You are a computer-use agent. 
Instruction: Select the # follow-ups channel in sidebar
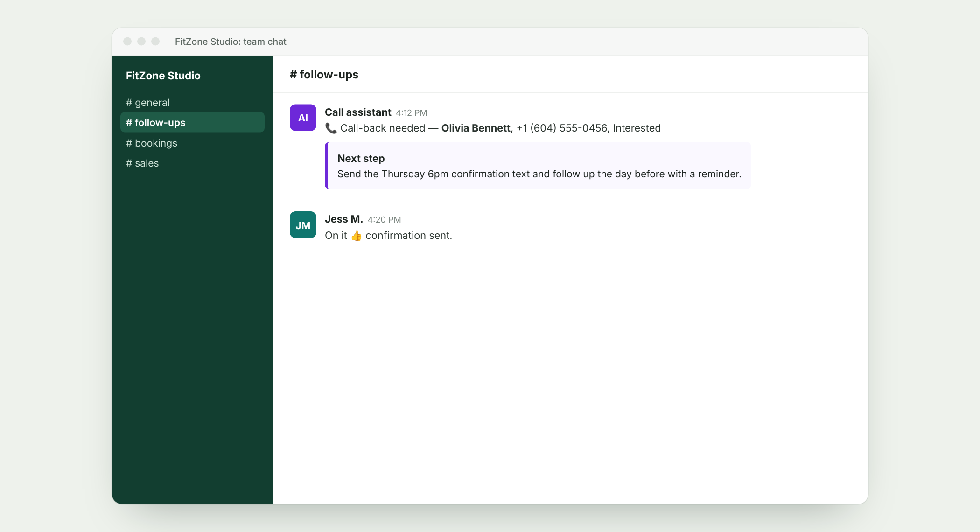tap(192, 122)
